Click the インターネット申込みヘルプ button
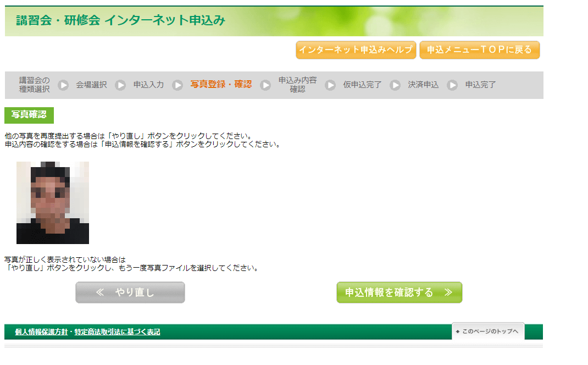Screen dimensions: 588x365 pyautogui.click(x=356, y=50)
